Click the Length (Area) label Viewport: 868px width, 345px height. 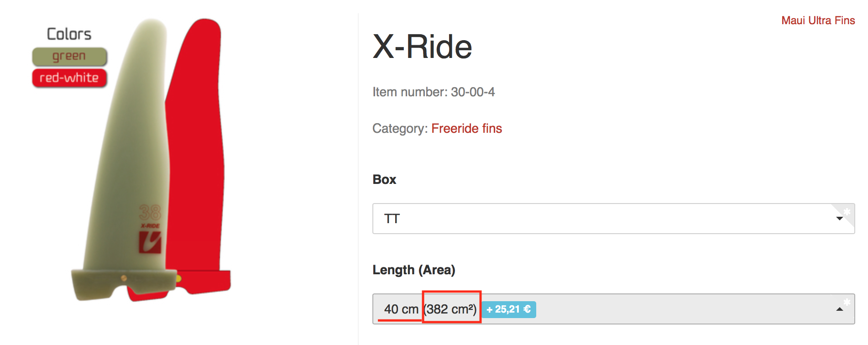click(414, 270)
